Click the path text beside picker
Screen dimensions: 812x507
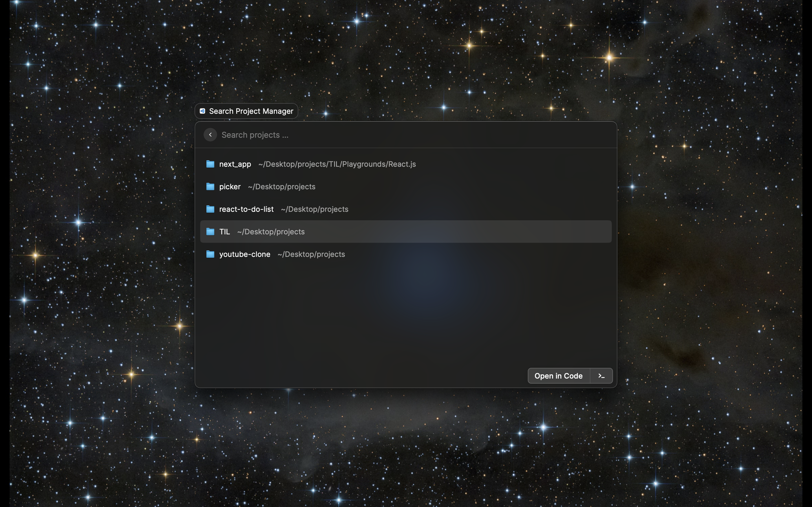pyautogui.click(x=281, y=187)
